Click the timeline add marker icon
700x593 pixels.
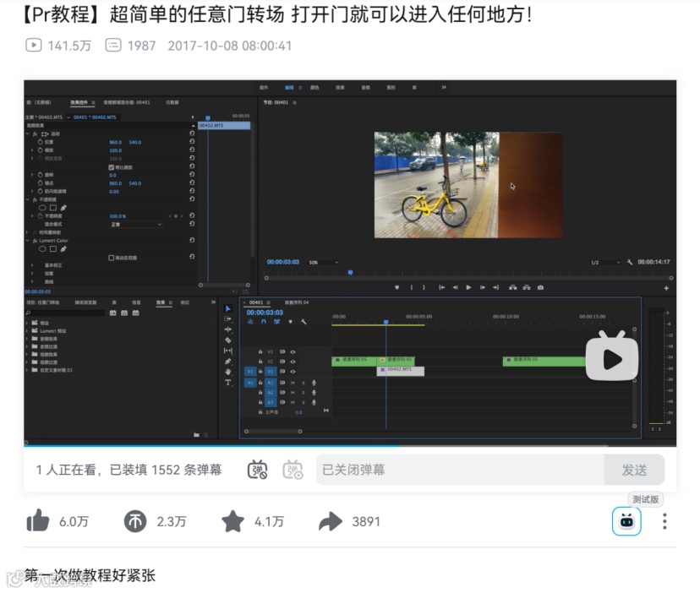290,322
